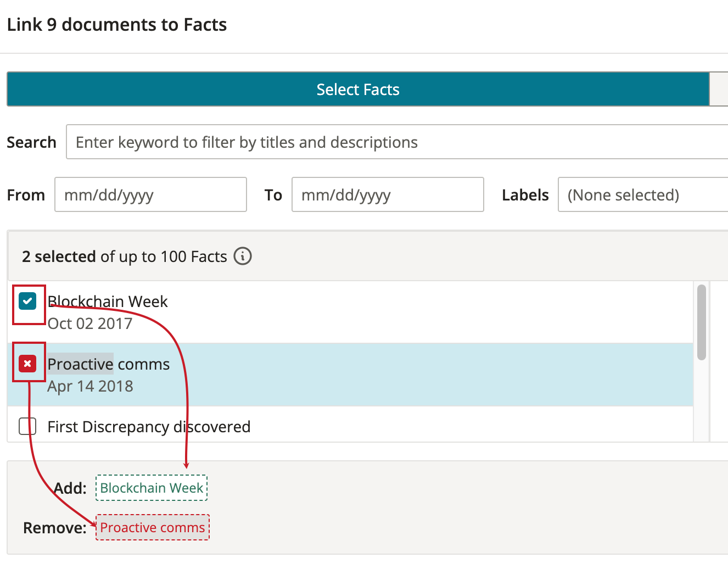Viewport: 728px width, 569px height.
Task: Check the First Discrepancy discovered checkbox
Action: (x=27, y=426)
